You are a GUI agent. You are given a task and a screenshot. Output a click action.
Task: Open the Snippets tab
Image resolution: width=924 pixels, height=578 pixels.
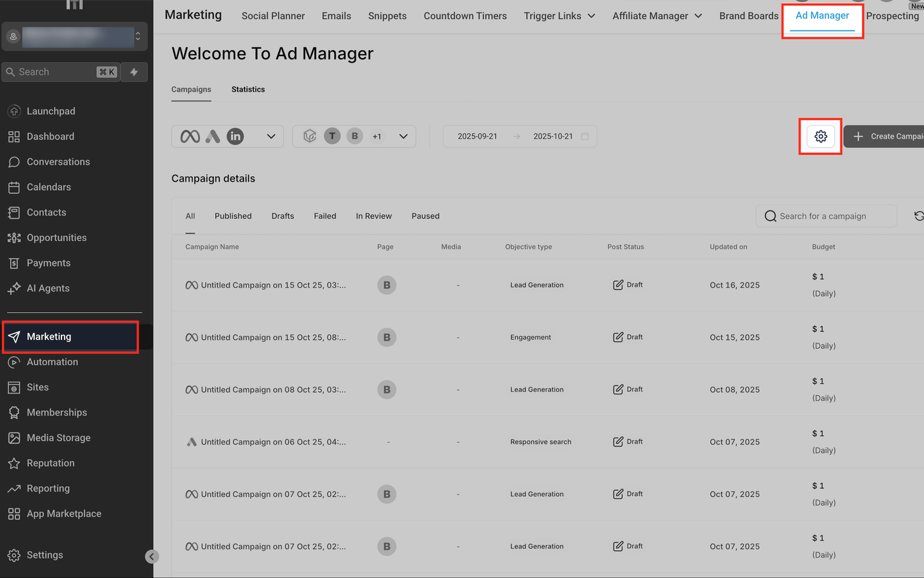click(x=387, y=16)
